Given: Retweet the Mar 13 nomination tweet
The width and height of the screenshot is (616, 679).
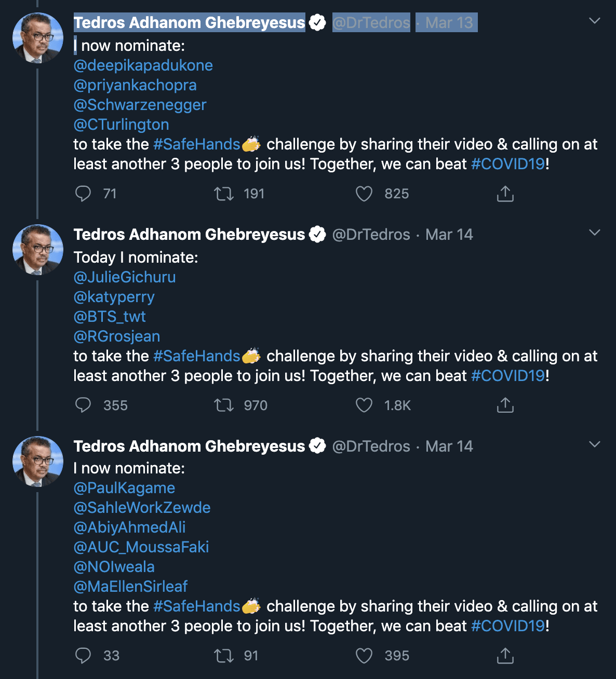Looking at the screenshot, I should [224, 194].
